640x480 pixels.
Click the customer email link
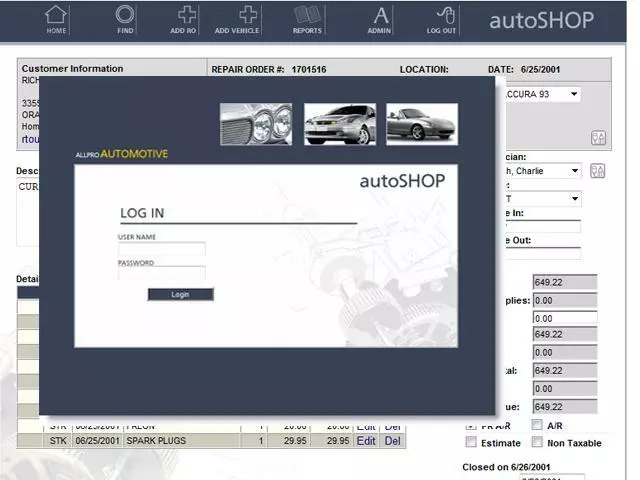[31, 139]
